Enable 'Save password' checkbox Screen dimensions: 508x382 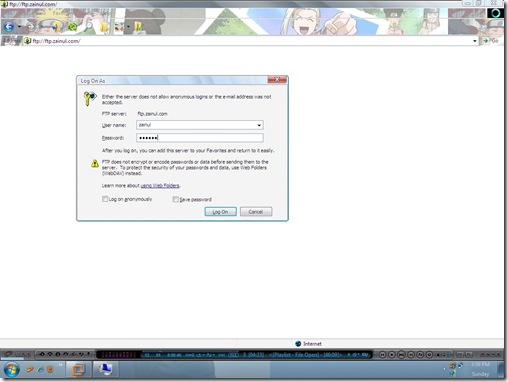(x=175, y=199)
